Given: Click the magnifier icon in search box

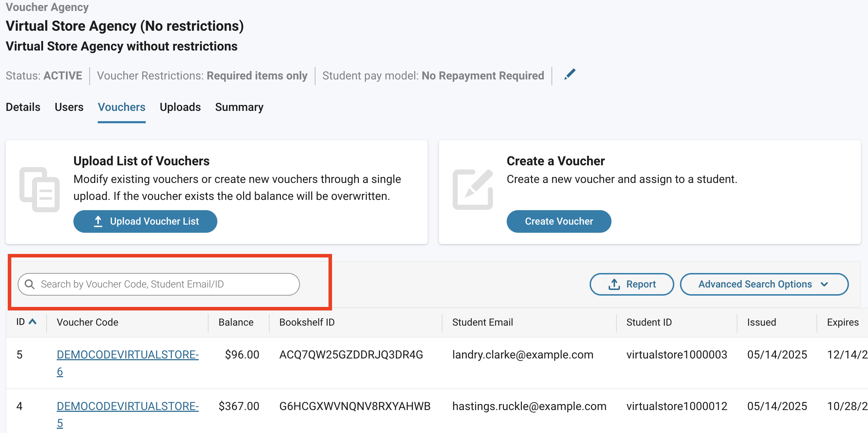Looking at the screenshot, I should (30, 284).
